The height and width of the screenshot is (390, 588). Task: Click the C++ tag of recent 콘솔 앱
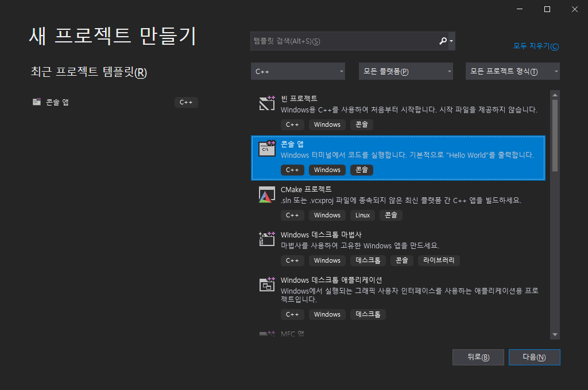point(186,102)
